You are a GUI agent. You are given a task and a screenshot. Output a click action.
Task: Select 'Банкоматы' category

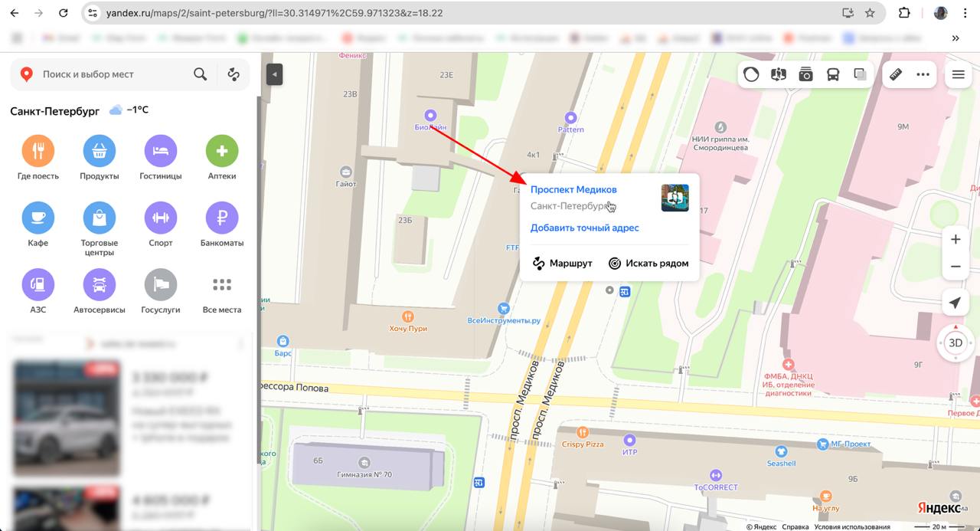point(222,225)
